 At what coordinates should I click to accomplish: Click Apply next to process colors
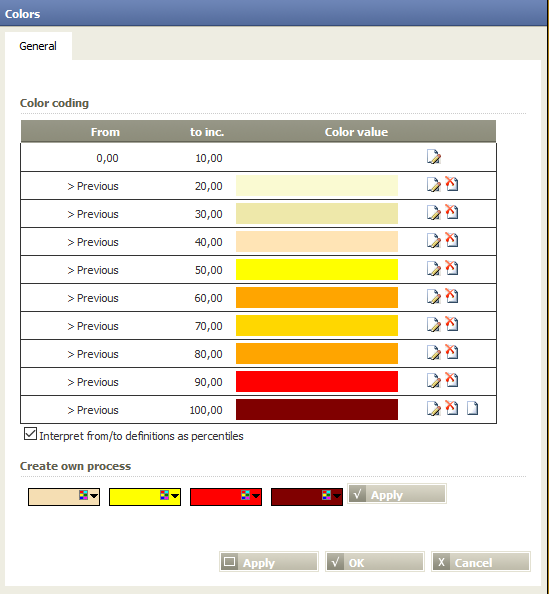(397, 494)
